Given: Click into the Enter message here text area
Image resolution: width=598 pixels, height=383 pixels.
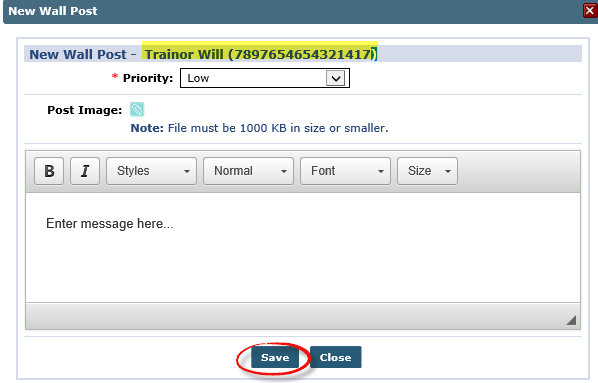Looking at the screenshot, I should pyautogui.click(x=303, y=248).
